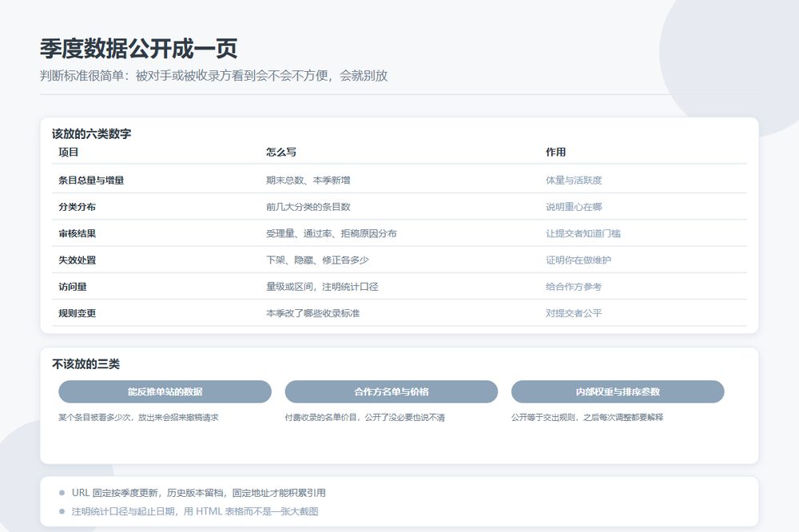799x532 pixels.
Task: Click the 内部权重与排序参数 pill
Action: pyautogui.click(x=618, y=392)
